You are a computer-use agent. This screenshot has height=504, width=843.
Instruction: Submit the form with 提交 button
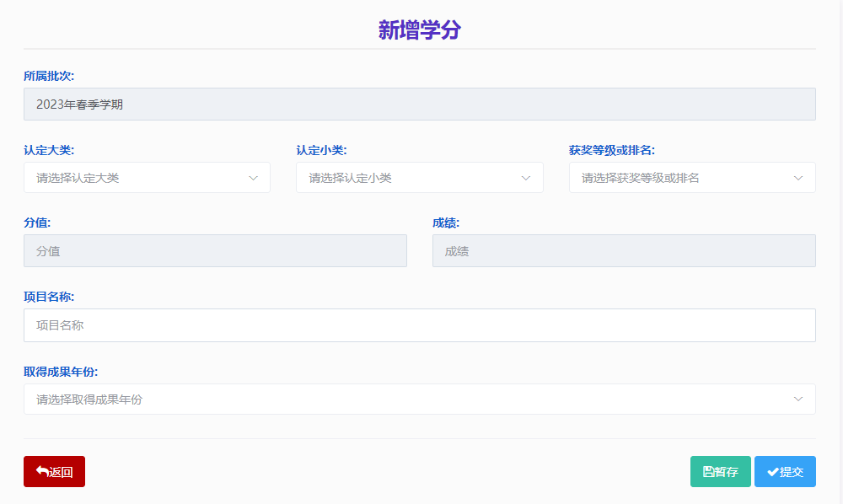tap(785, 472)
